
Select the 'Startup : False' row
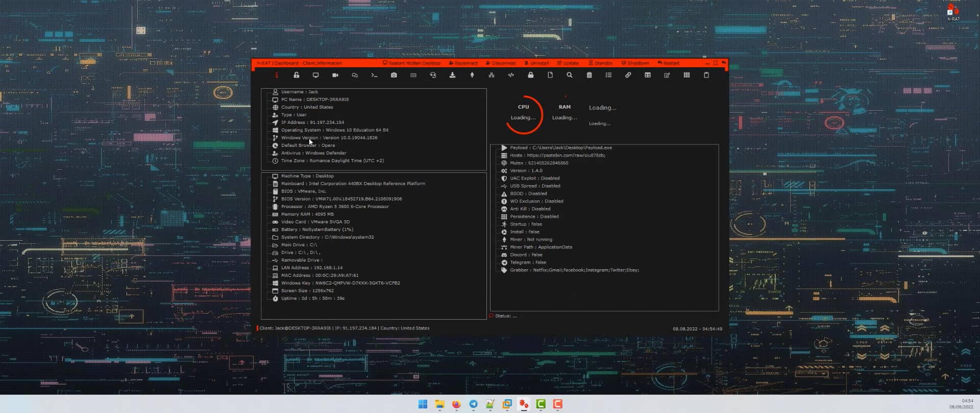pyautogui.click(x=522, y=224)
